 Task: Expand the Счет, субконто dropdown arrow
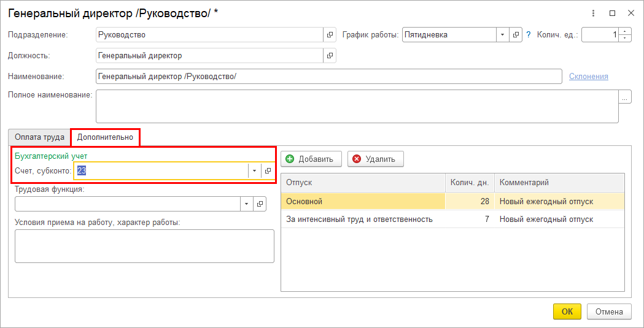click(x=254, y=171)
